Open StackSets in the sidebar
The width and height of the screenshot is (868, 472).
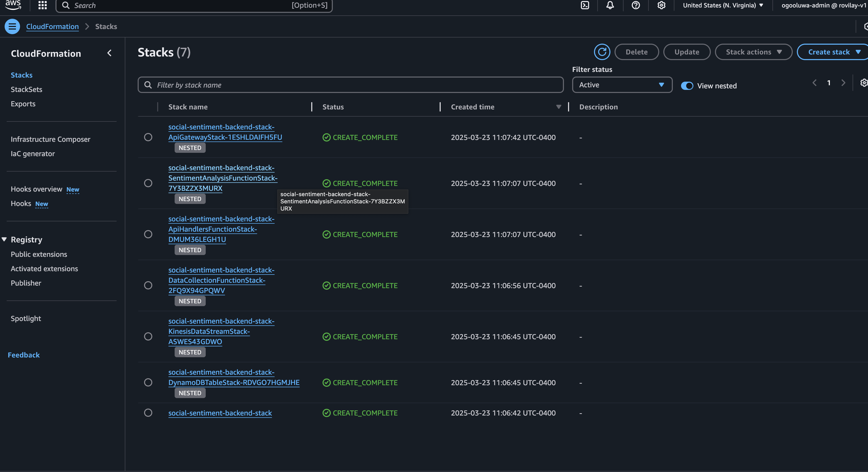(26, 89)
